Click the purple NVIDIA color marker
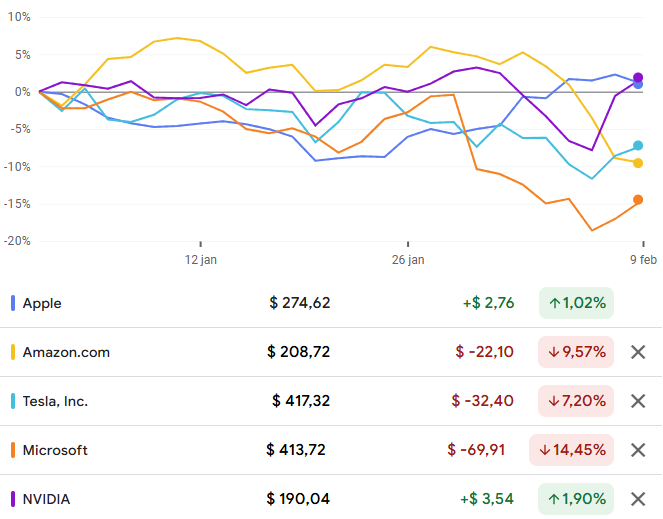 click(x=13, y=499)
